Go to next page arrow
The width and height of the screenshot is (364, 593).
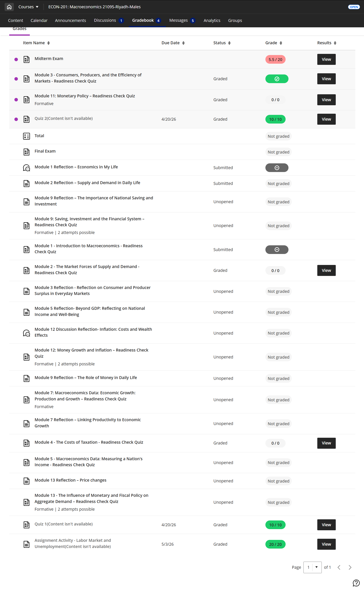[350, 567]
